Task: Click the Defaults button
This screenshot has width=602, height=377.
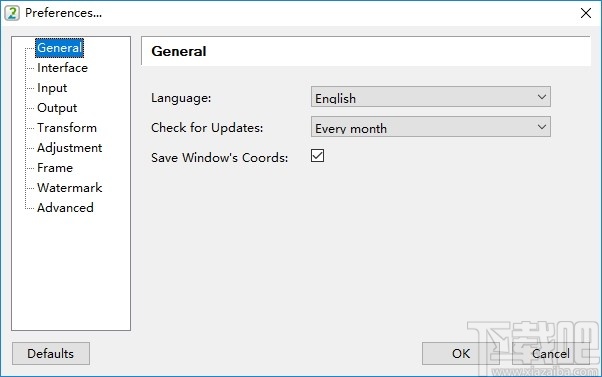Action: (51, 354)
